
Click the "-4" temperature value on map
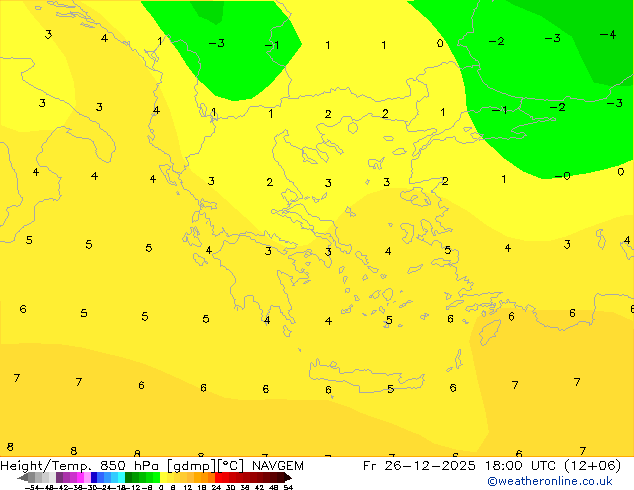[608, 34]
